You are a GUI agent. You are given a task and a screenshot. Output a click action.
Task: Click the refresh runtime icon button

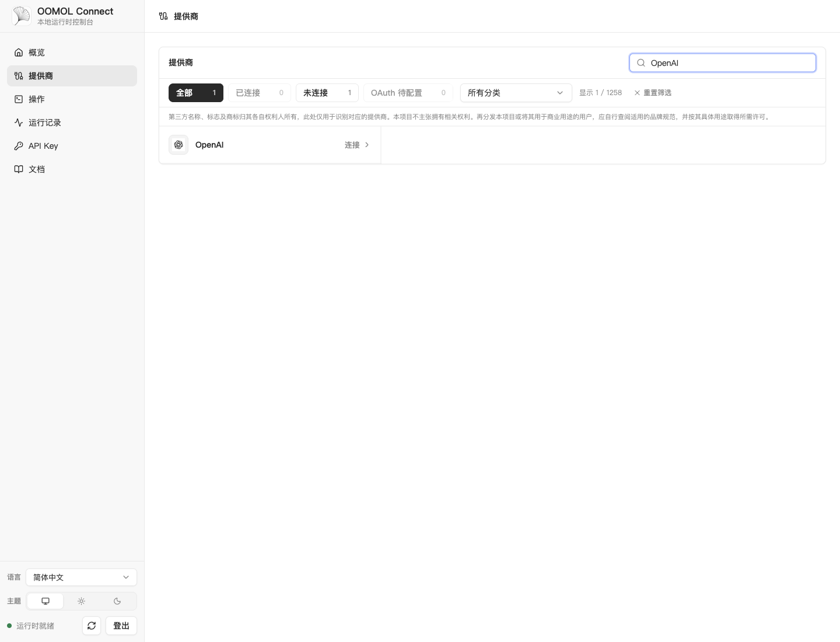pyautogui.click(x=92, y=626)
